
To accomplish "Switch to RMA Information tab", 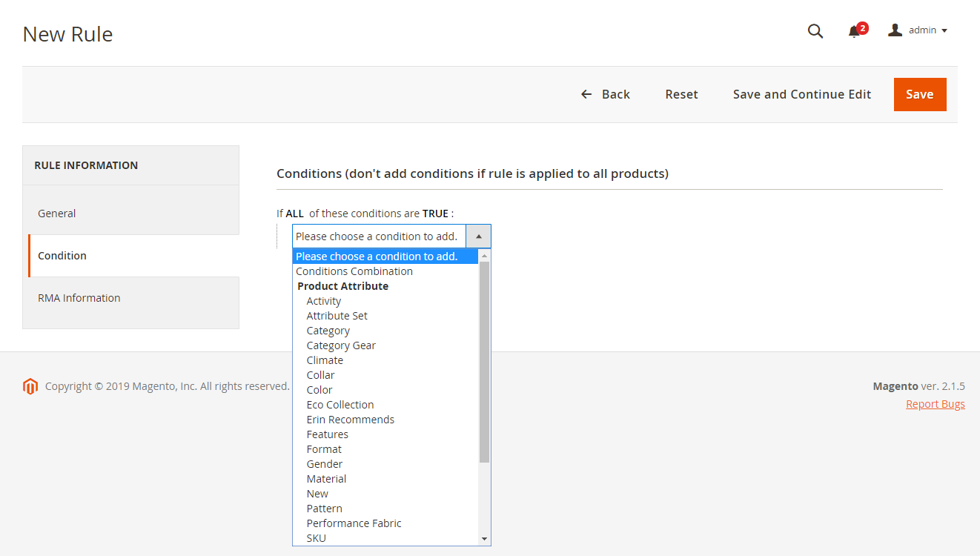I will point(79,298).
